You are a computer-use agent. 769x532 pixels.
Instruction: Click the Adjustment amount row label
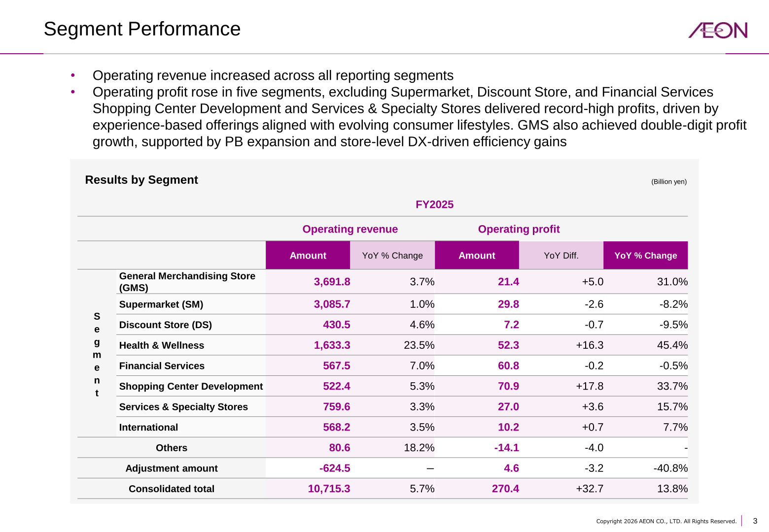(172, 468)
